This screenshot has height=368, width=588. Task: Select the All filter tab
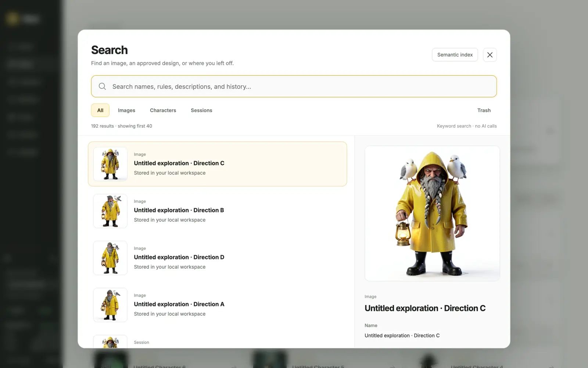click(100, 110)
